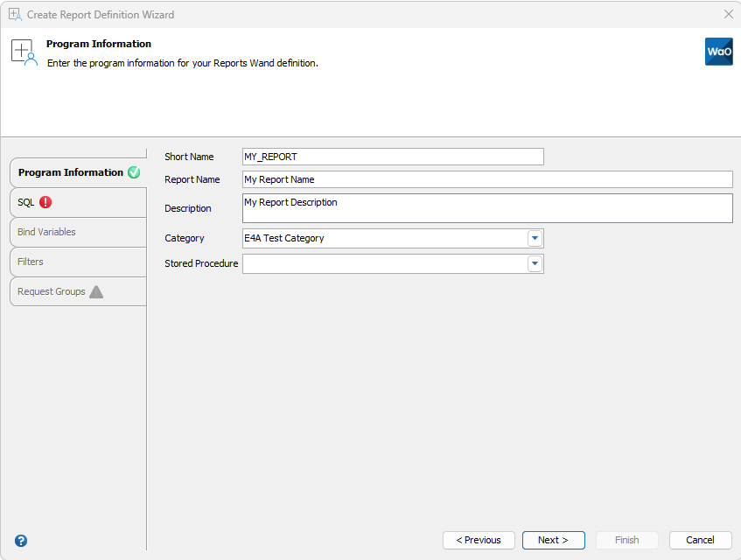Image resolution: width=741 pixels, height=560 pixels.
Task: Click the WaO logo icon
Action: coord(718,52)
